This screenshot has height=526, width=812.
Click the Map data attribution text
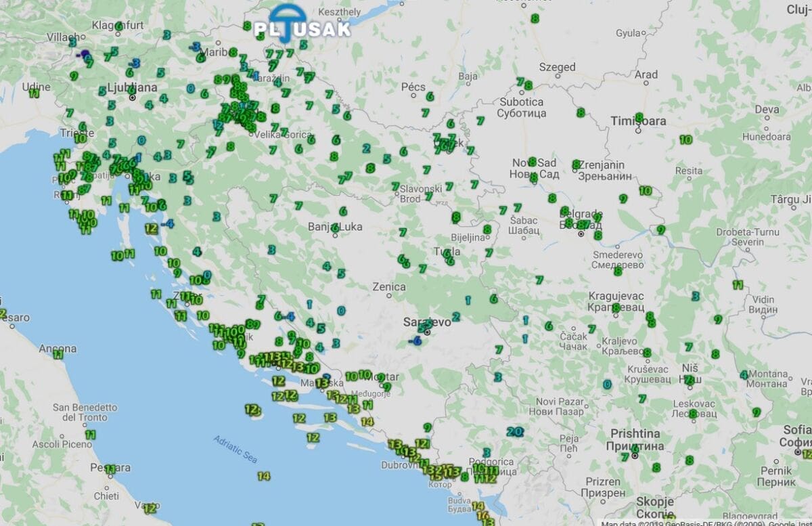pos(704,523)
